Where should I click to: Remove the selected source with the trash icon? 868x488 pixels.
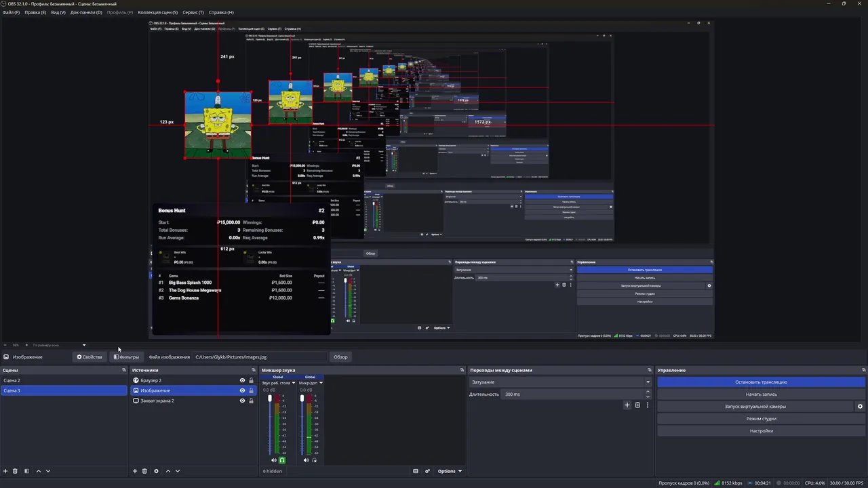(x=144, y=471)
